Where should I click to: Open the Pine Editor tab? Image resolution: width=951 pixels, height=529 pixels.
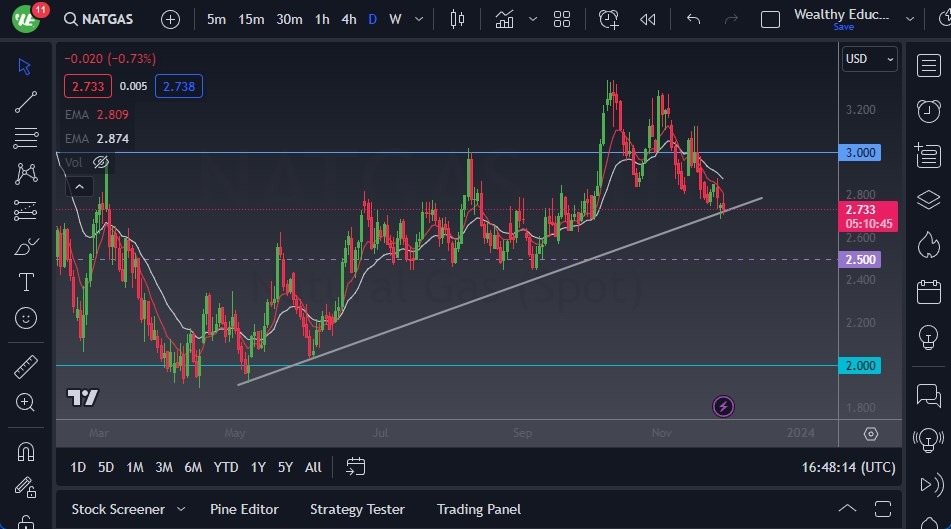[244, 509]
